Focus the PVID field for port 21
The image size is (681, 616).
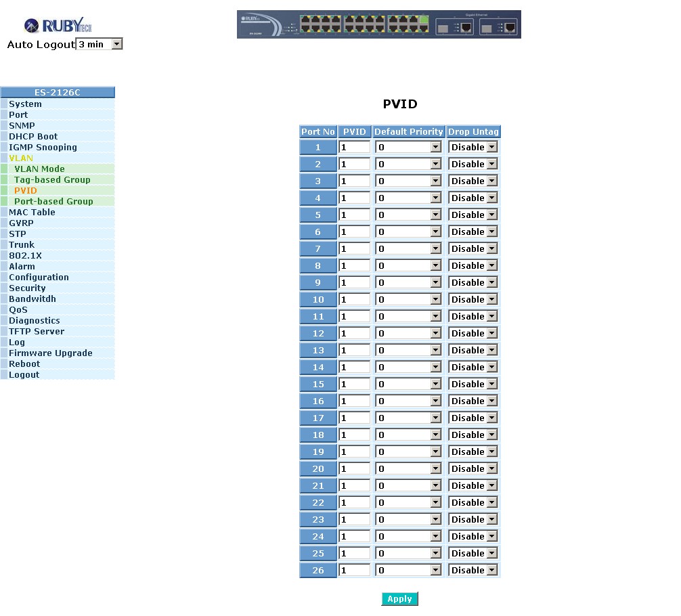[355, 485]
